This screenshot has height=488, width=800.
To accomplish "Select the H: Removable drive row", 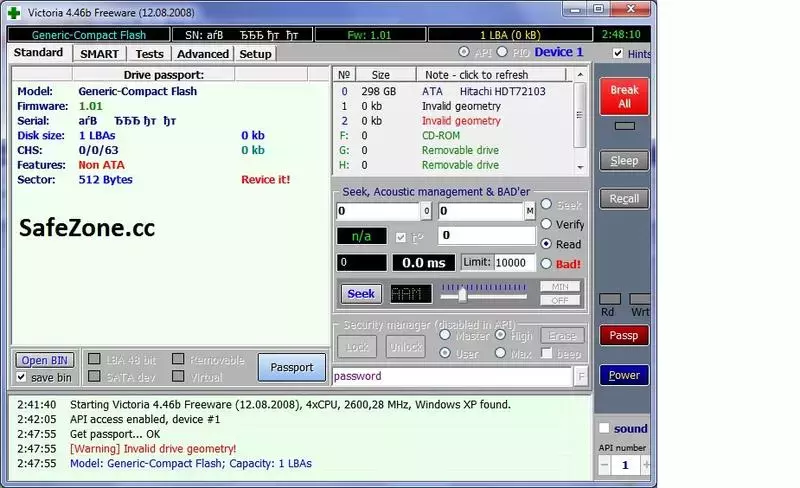I will [453, 165].
